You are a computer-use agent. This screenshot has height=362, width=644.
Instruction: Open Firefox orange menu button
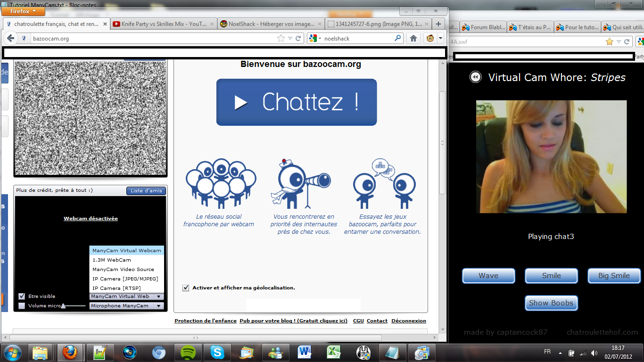point(24,11)
